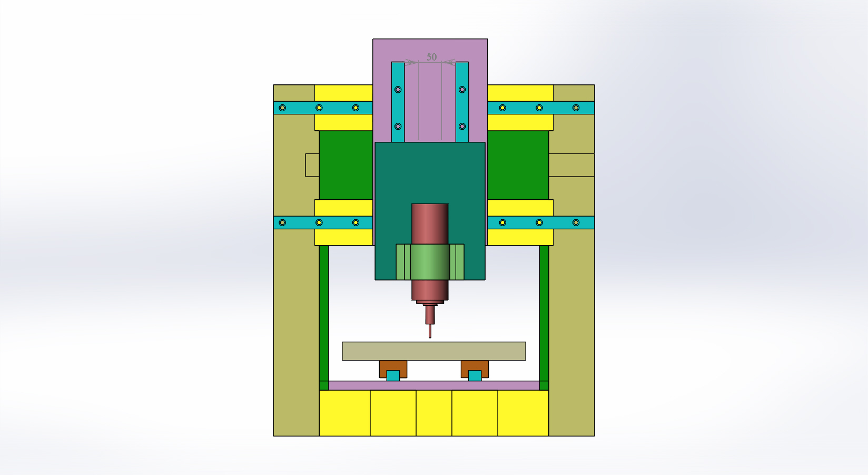
Task: Select the lower-right yellow gantry block
Action: click(520, 237)
